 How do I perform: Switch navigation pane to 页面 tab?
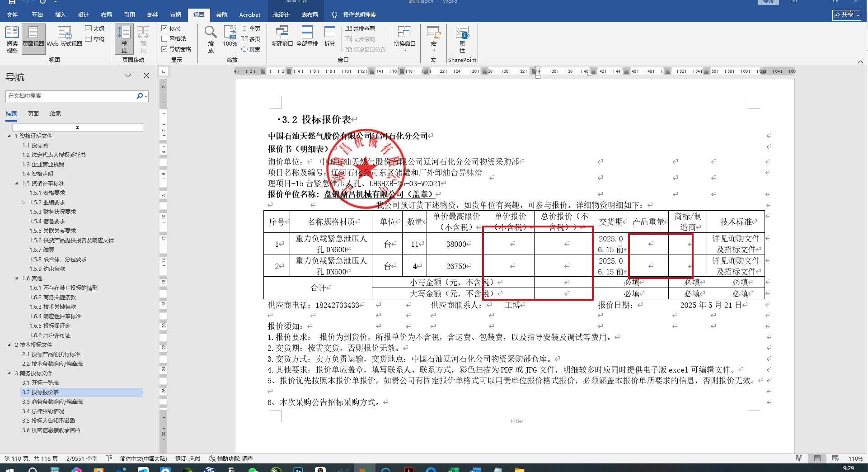33,114
